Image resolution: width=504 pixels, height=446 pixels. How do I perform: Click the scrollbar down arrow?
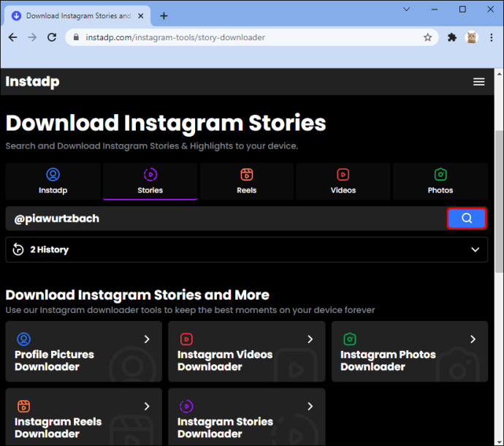pos(499,442)
